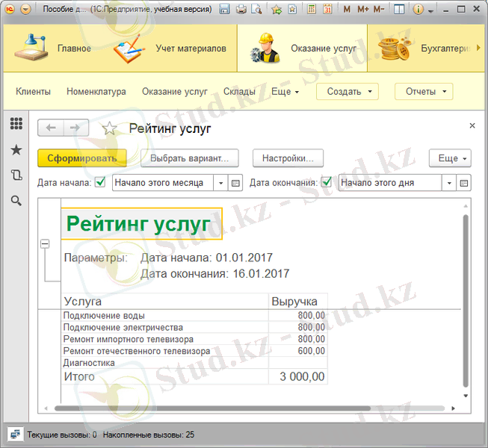
Task: Toggle the Дата начала checkbox
Action: (x=100, y=182)
